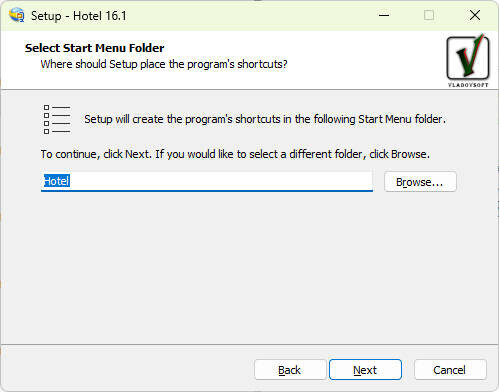This screenshot has width=499, height=392.
Task: Click the empty gray area below folder field
Action: tap(249, 267)
